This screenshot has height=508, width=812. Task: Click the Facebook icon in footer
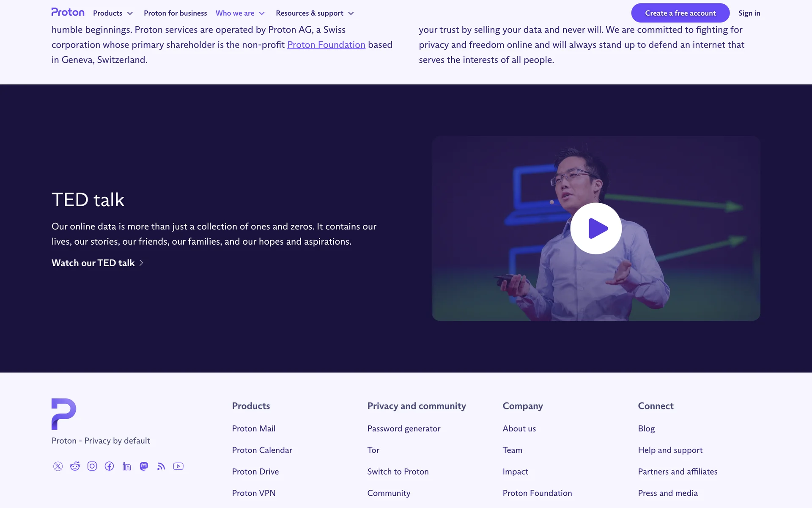point(110,466)
